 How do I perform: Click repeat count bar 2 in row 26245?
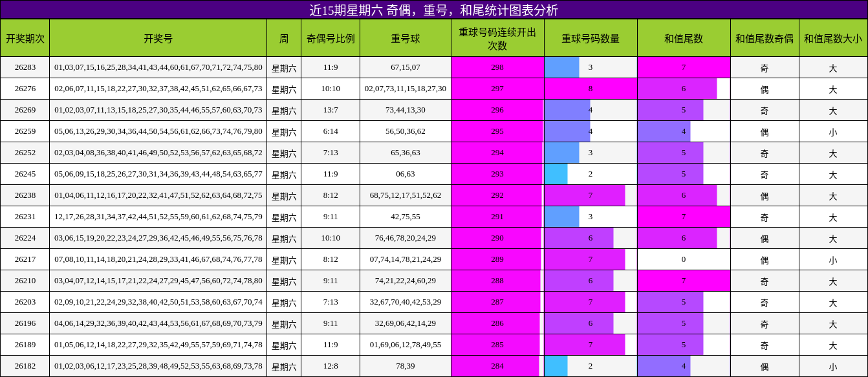tap(556, 174)
